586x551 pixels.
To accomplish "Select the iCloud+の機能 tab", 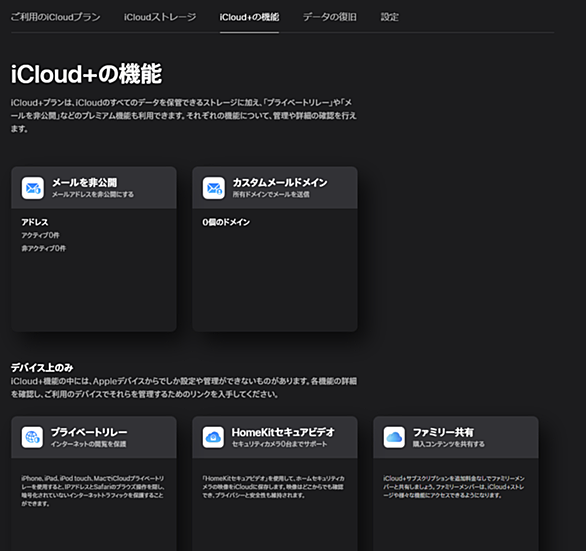I will tap(249, 17).
